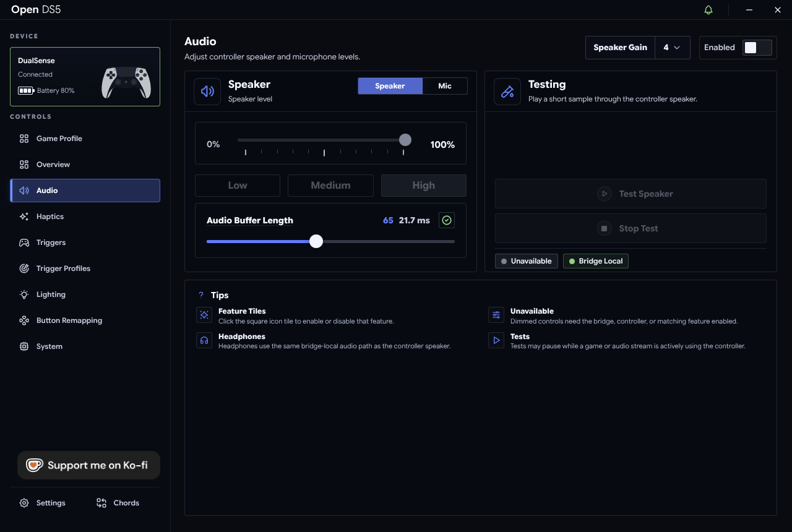Click the Settings gear icon
The width and height of the screenshot is (792, 532).
tap(24, 503)
